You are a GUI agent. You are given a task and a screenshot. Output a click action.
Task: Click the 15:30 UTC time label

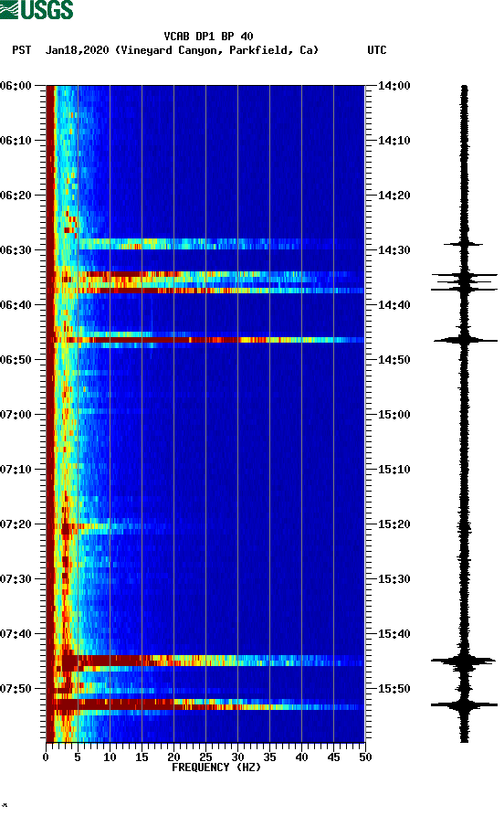(x=394, y=579)
